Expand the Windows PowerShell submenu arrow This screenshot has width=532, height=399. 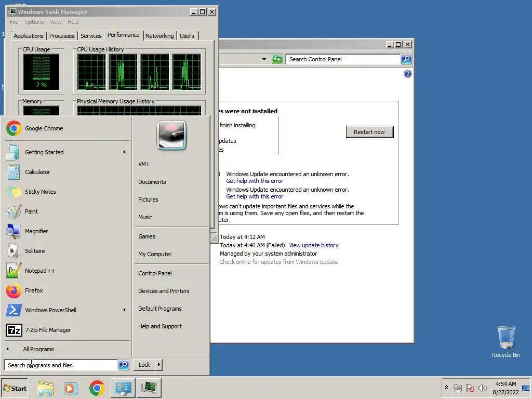pos(125,310)
